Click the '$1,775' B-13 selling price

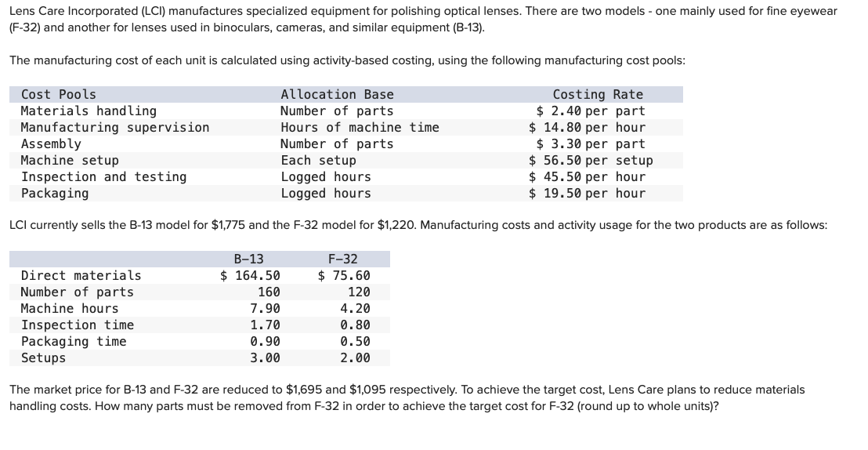tap(229, 225)
